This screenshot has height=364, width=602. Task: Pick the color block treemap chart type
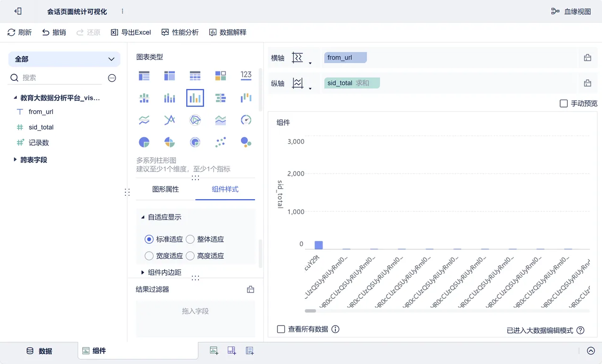[221, 75]
